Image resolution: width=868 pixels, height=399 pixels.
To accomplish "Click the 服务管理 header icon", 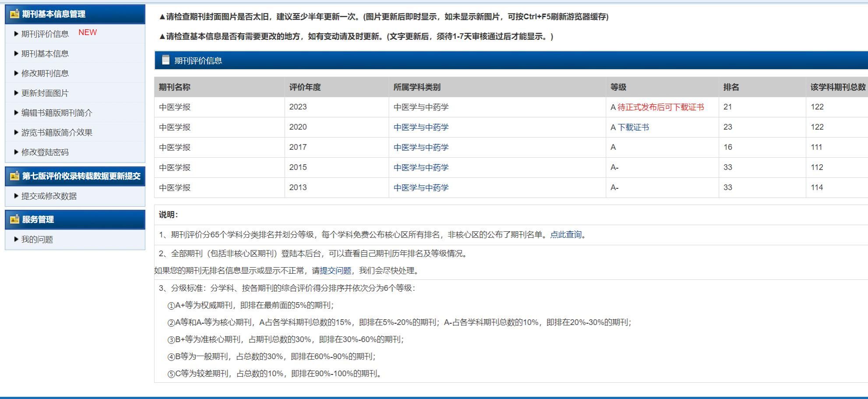I will [x=14, y=219].
